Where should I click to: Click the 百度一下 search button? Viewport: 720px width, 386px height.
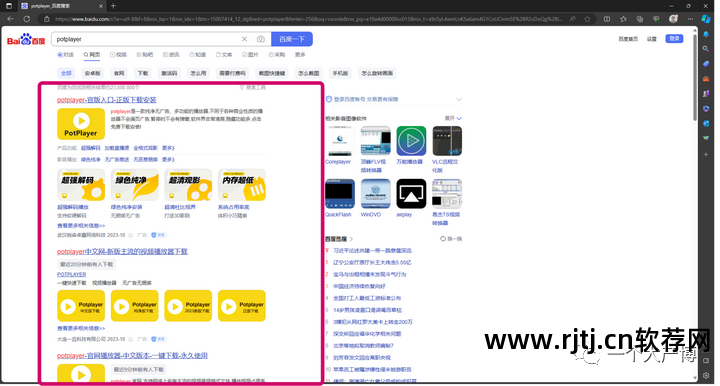292,39
